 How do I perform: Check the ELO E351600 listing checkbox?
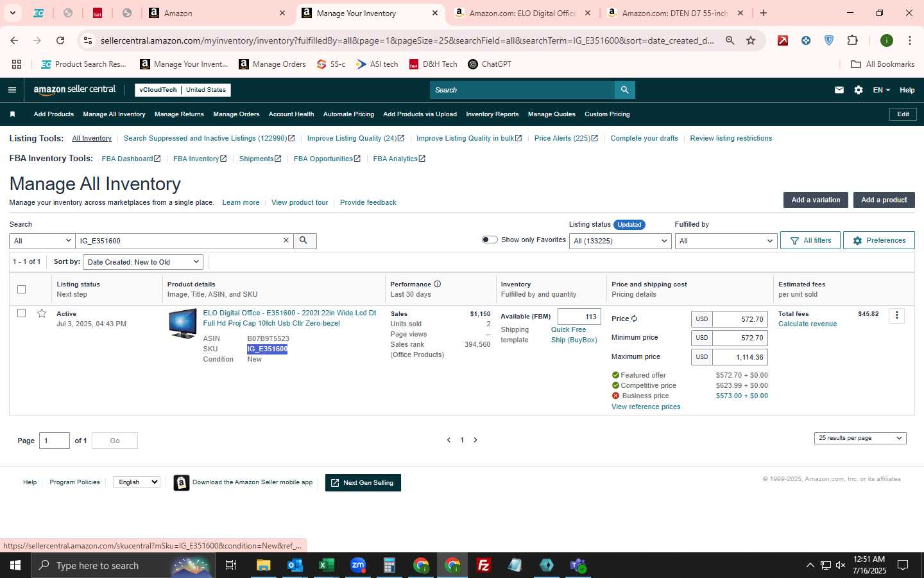point(21,313)
